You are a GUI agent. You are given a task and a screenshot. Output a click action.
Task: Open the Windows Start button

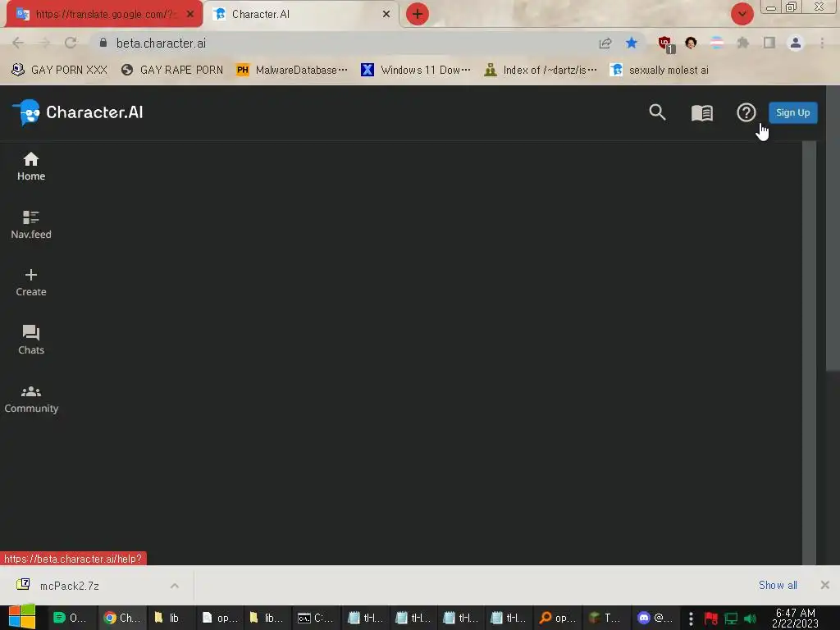22,617
